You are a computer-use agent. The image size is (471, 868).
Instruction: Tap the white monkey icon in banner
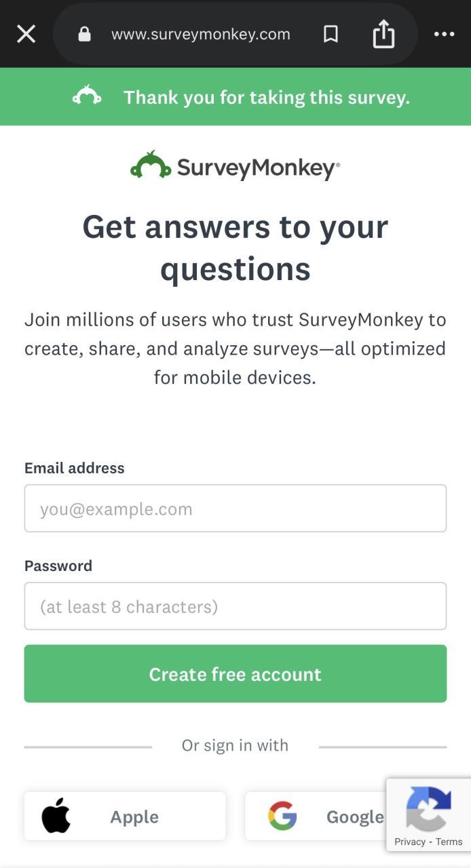point(87,96)
